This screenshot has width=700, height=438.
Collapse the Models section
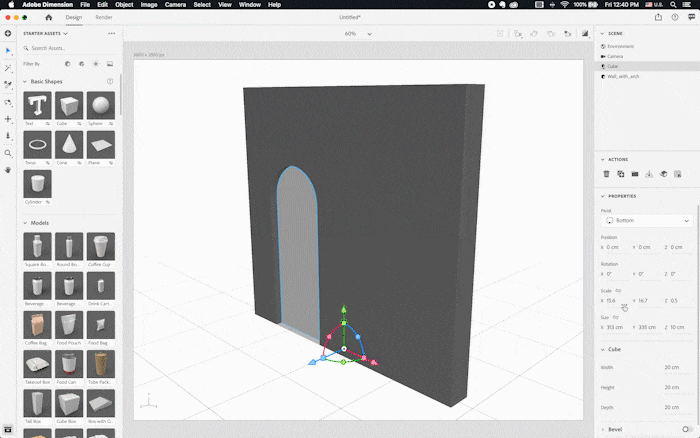click(25, 223)
